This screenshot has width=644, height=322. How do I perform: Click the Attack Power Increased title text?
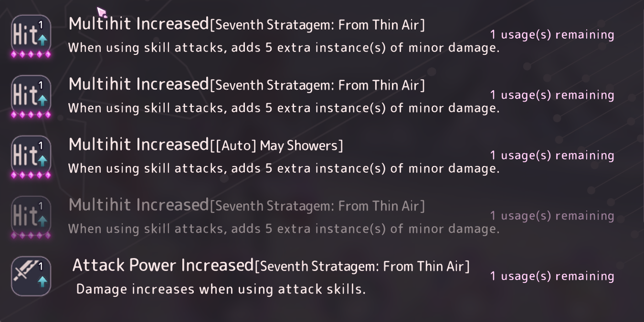click(x=271, y=265)
